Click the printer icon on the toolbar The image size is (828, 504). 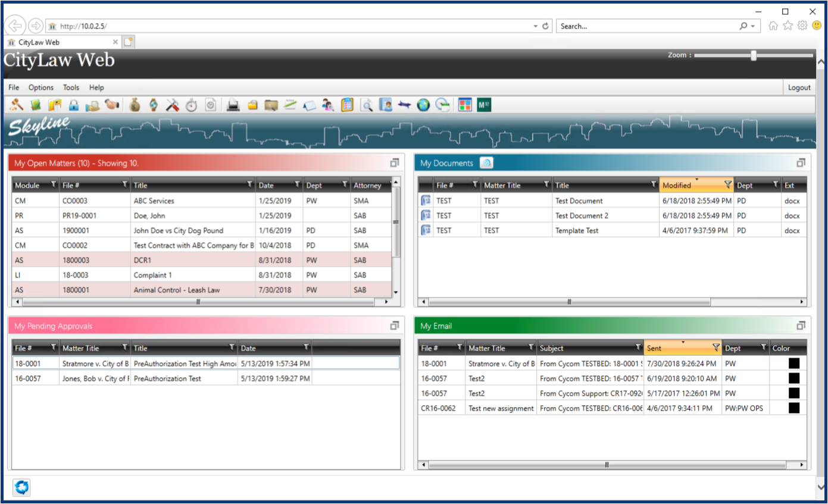[x=233, y=105]
